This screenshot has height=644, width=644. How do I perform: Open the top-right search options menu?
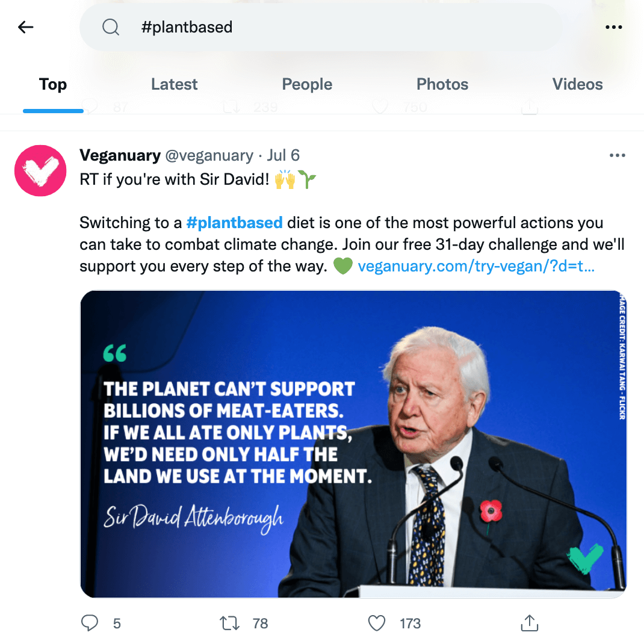[614, 27]
